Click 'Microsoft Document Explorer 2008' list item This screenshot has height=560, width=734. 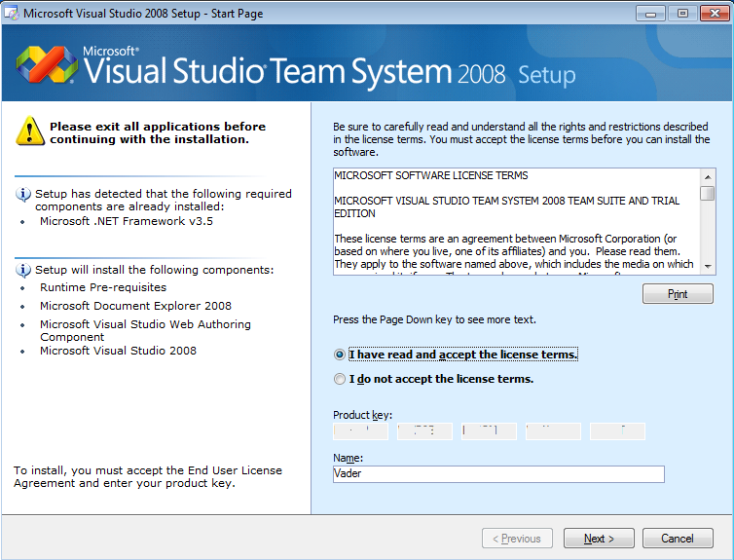click(x=135, y=306)
